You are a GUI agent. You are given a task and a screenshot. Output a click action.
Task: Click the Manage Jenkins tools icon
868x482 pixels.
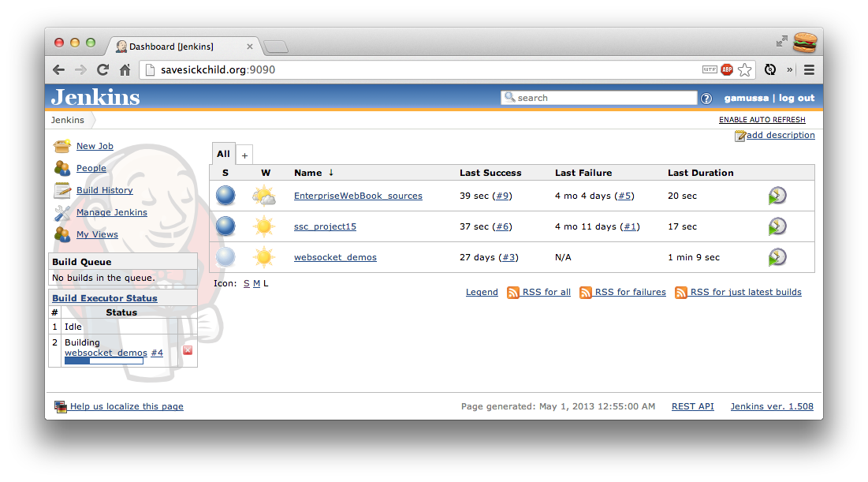pyautogui.click(x=62, y=213)
